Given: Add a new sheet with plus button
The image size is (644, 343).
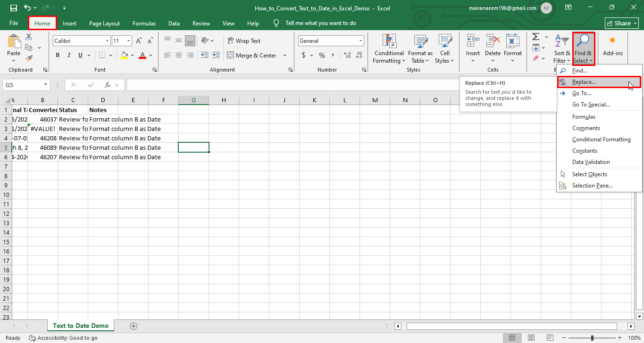Looking at the screenshot, I should 134,326.
